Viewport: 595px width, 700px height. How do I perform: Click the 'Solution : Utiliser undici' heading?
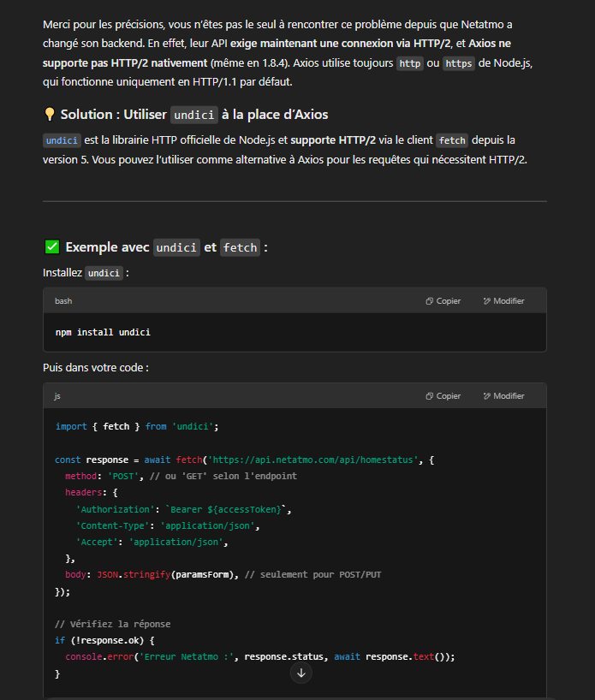pyautogui.click(x=187, y=115)
